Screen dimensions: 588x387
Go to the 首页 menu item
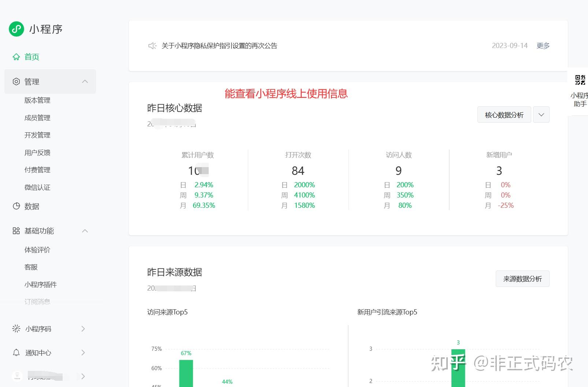tap(32, 57)
